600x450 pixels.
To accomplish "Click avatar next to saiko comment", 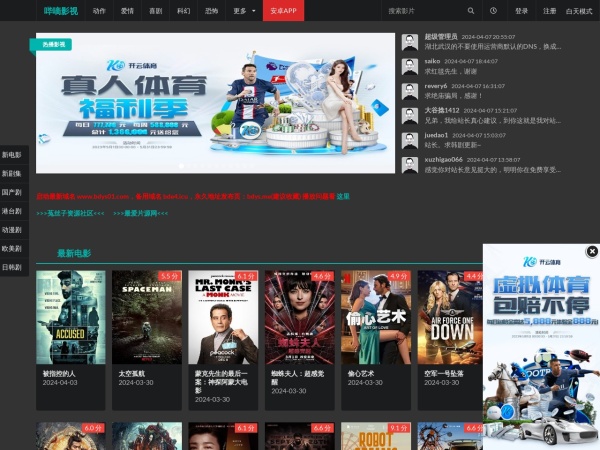I will tap(410, 67).
